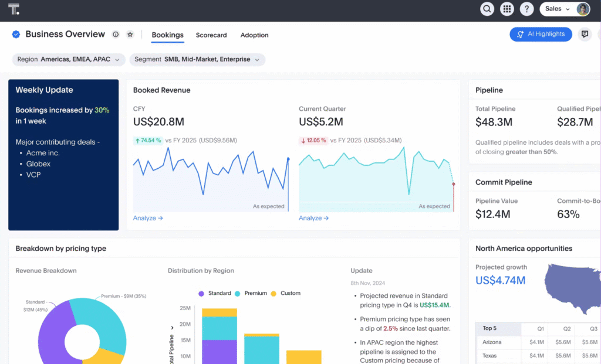This screenshot has height=364, width=601.
Task: Open the help question mark icon
Action: (x=526, y=9)
